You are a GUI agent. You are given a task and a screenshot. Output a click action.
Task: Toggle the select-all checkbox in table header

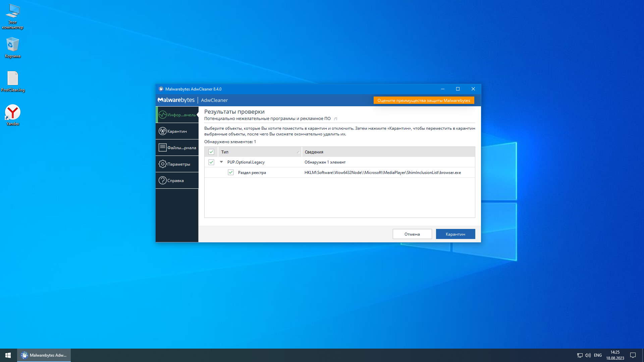[211, 152]
